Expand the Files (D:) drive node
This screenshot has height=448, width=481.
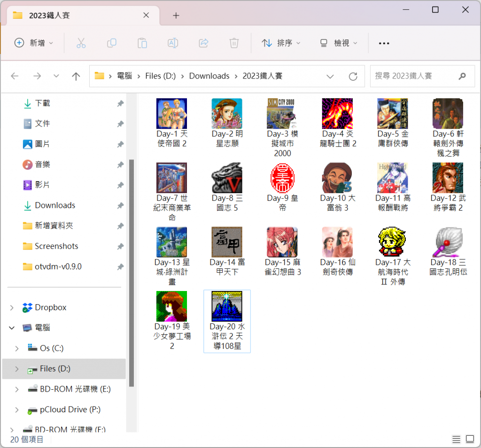[x=17, y=369]
